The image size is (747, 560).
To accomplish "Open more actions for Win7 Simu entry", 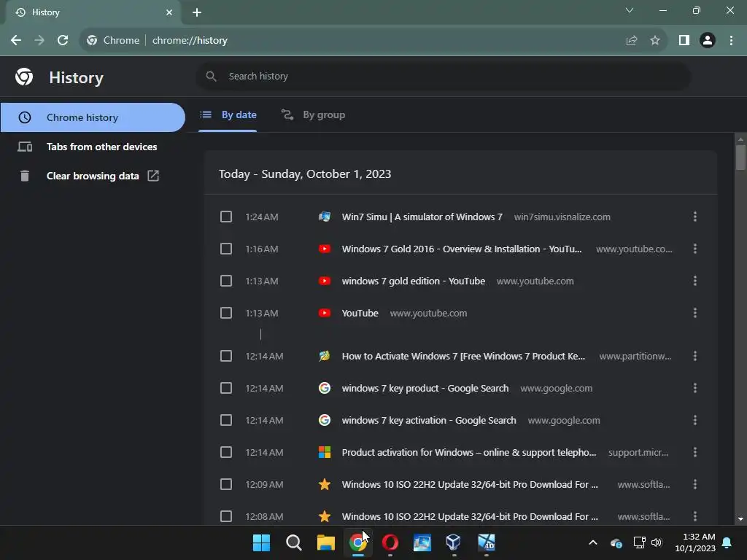I will click(x=695, y=217).
